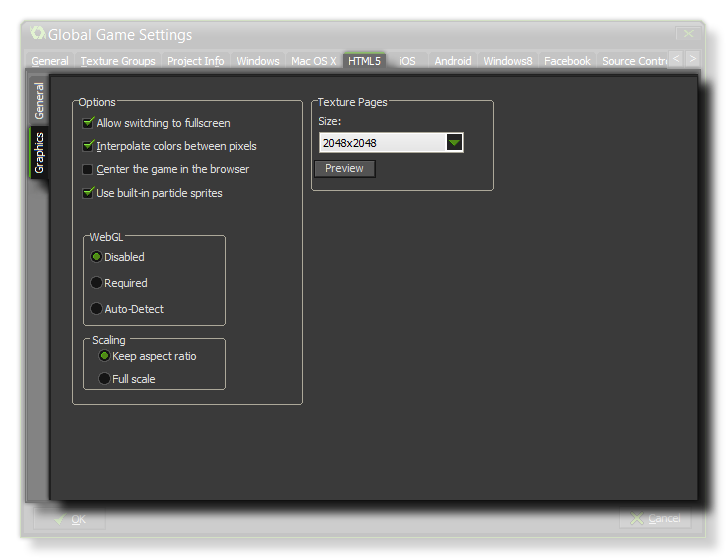Open the vertical General side tab
The image size is (726, 558).
point(39,101)
